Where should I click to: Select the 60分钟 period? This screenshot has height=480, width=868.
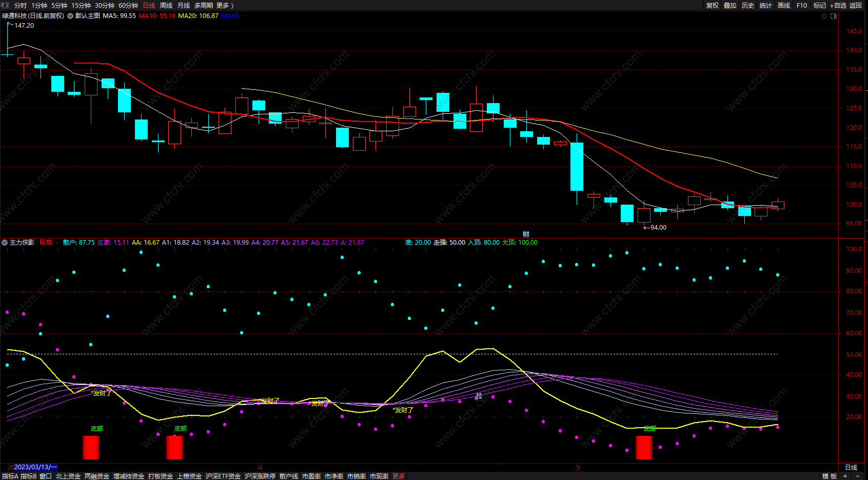point(128,5)
